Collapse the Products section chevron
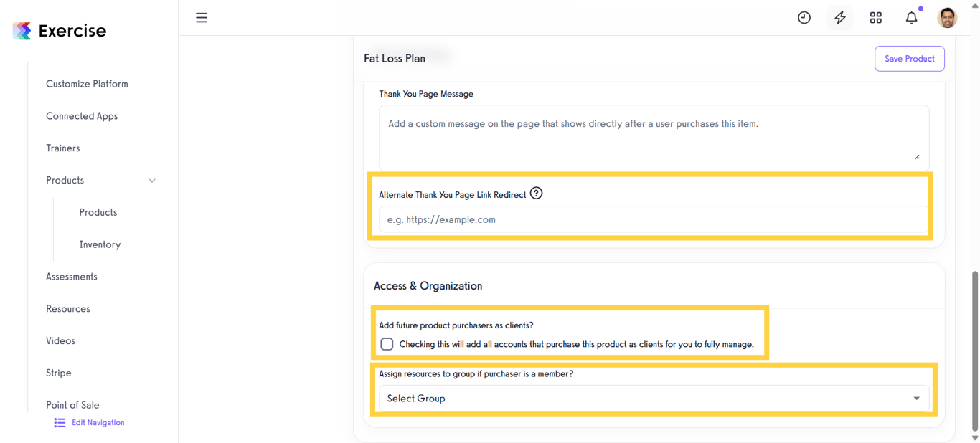Image resolution: width=980 pixels, height=443 pixels. (151, 181)
